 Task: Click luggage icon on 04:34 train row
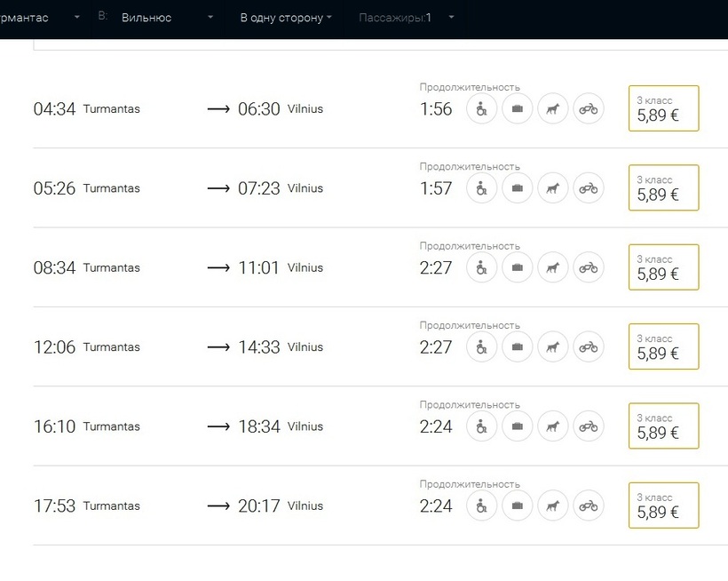tap(518, 109)
